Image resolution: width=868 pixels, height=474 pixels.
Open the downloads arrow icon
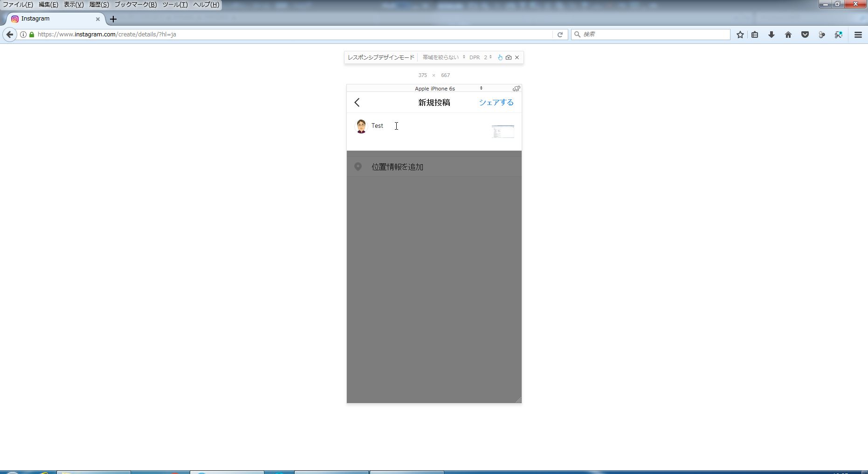pyautogui.click(x=772, y=35)
